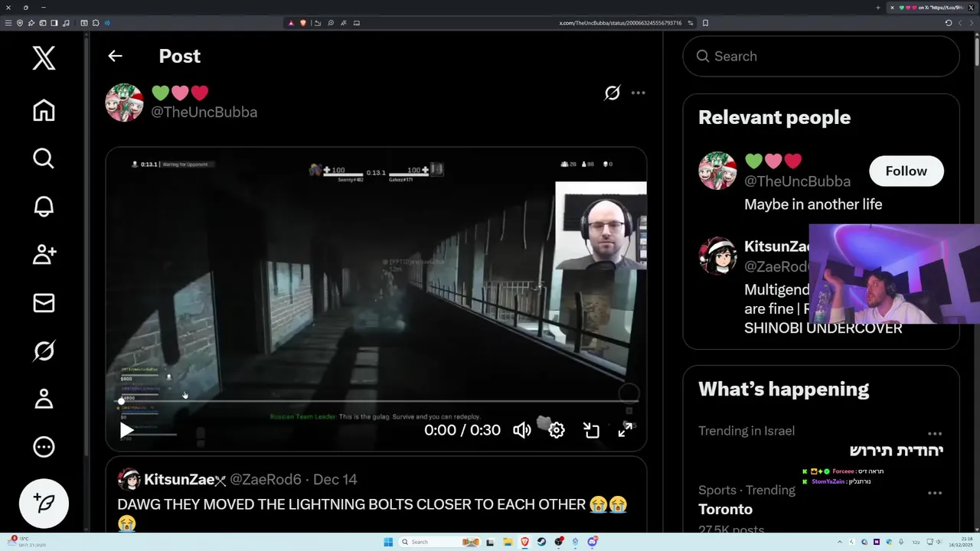Unmute the video with speaker icon

(x=522, y=430)
